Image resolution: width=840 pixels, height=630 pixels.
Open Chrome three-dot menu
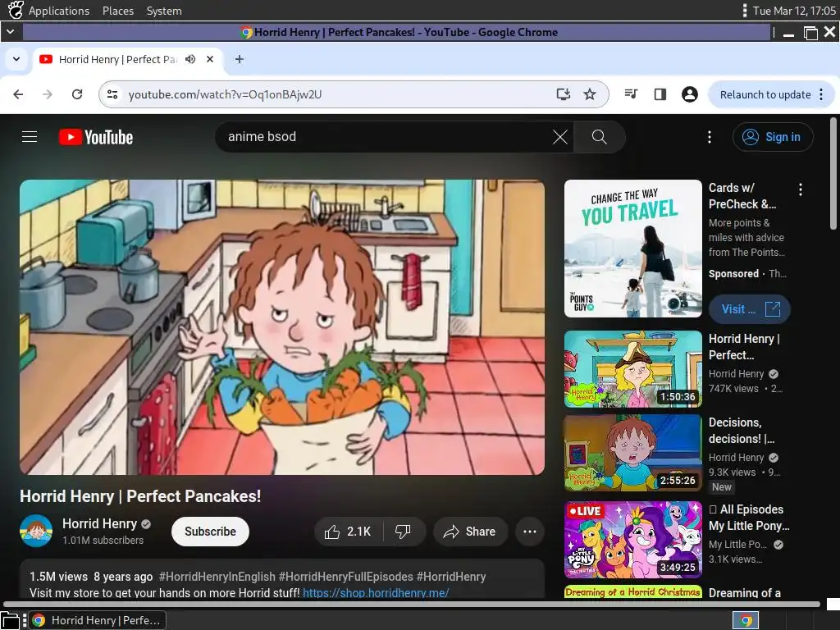pos(822,94)
